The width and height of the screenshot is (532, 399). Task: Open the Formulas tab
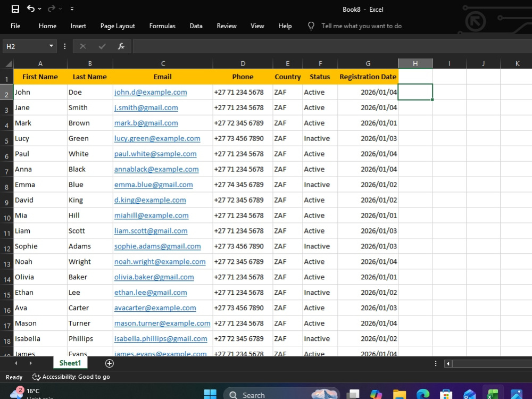point(162,26)
